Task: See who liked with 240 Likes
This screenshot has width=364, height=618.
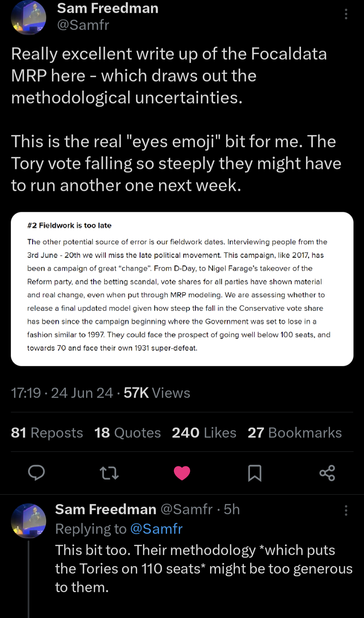Action: click(x=204, y=433)
